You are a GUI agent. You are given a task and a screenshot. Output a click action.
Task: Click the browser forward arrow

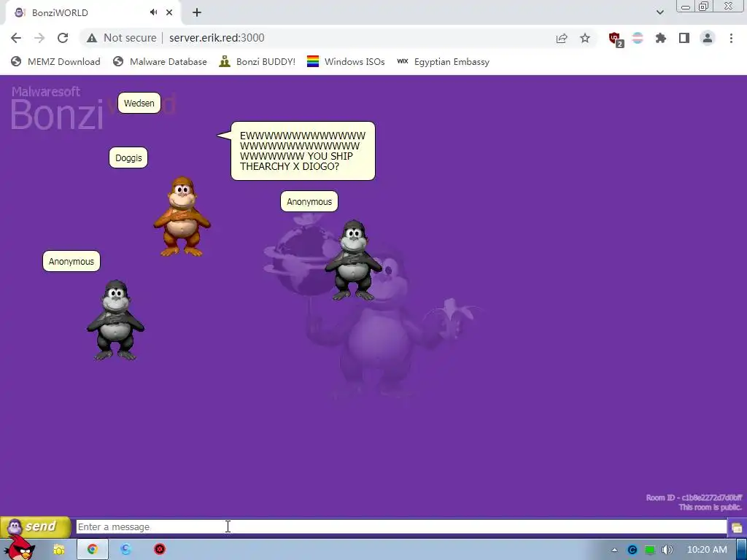tap(39, 38)
